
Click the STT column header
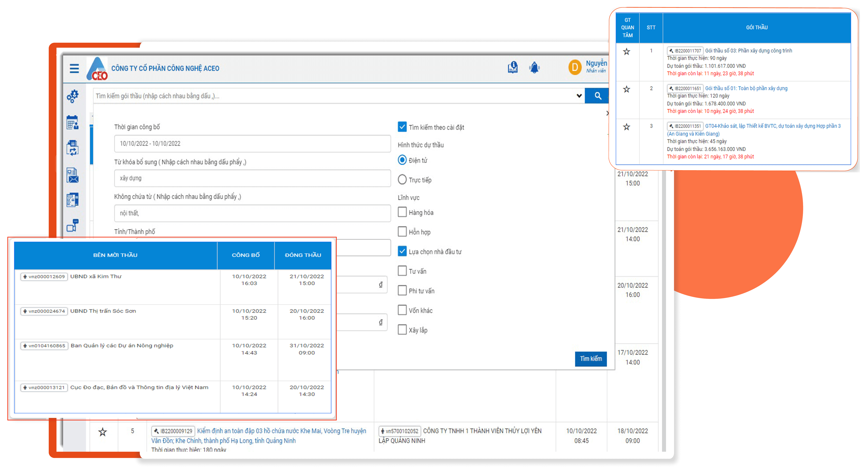pyautogui.click(x=651, y=28)
